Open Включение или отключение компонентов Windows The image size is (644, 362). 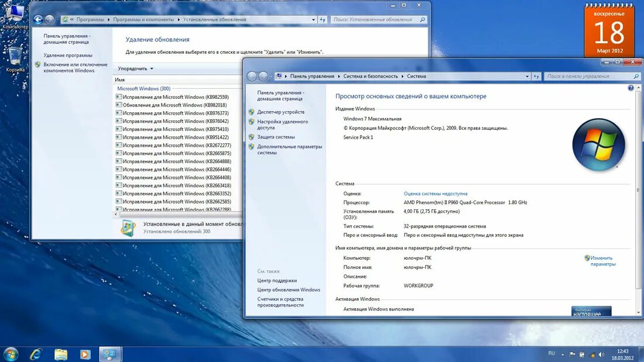pos(75,68)
